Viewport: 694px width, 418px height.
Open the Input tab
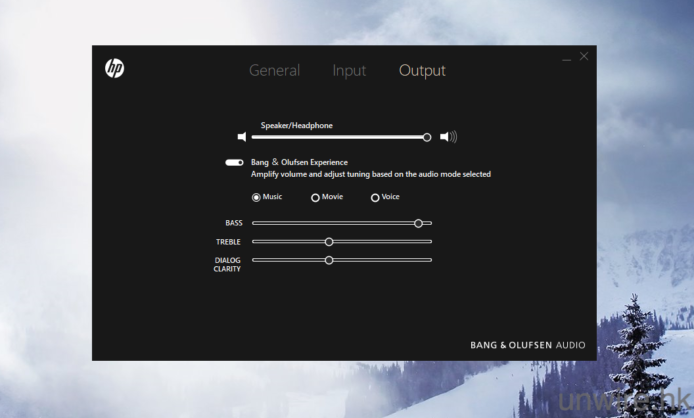click(x=349, y=71)
